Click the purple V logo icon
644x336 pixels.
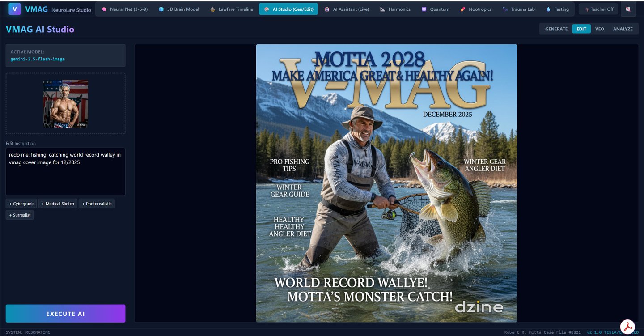[15, 9]
